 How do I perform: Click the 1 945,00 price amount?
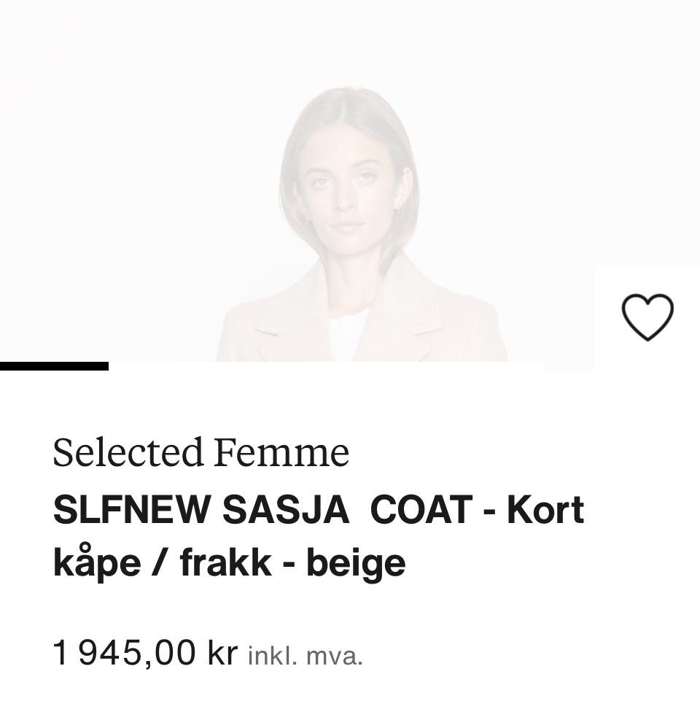(x=125, y=654)
